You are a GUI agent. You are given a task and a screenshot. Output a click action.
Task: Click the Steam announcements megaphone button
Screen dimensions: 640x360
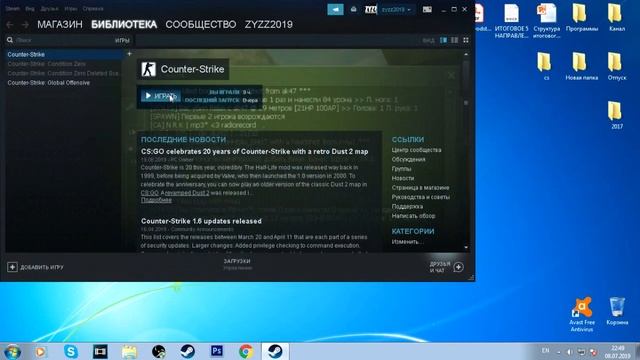tap(336, 9)
